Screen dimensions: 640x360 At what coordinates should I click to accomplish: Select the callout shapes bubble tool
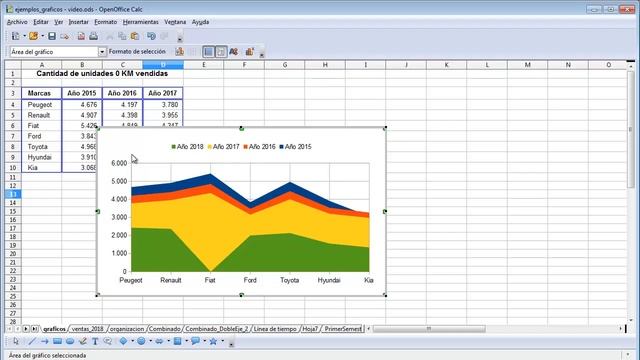pyautogui.click(x=195, y=341)
